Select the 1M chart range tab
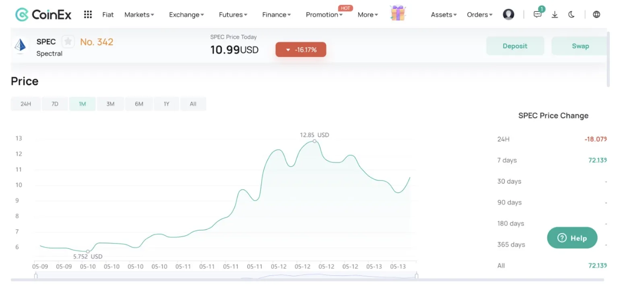 point(83,104)
